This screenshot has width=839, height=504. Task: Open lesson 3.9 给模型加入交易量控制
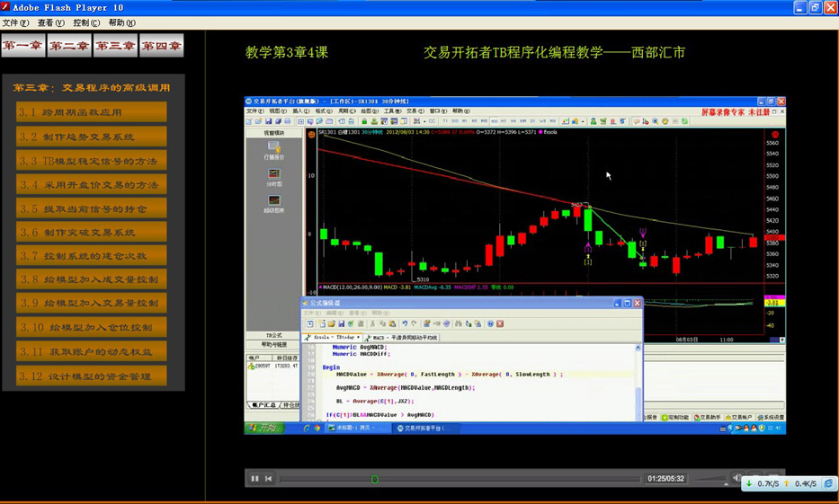tap(92, 304)
